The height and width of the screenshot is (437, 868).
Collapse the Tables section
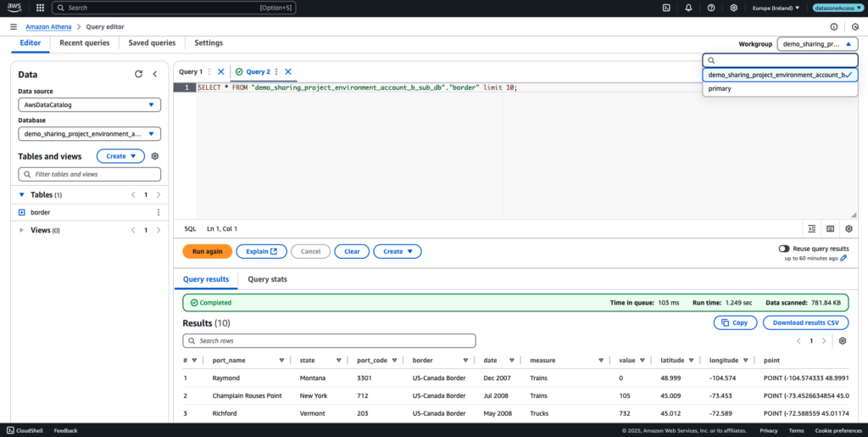[21, 195]
